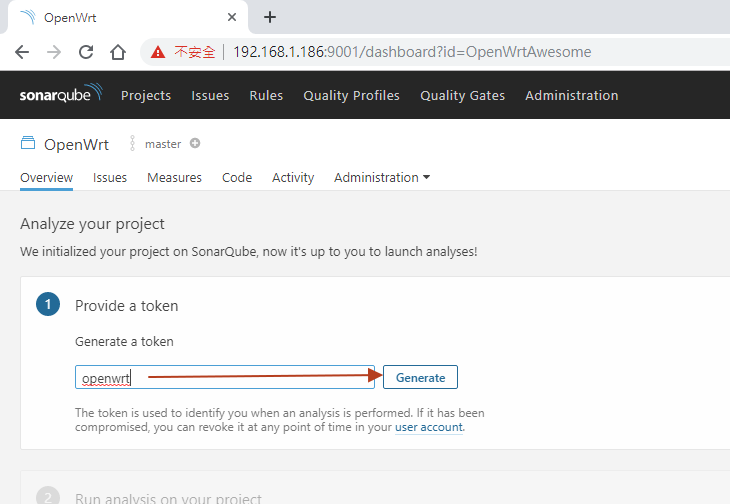Go to Quality Profiles
This screenshot has width=730, height=504.
click(351, 95)
